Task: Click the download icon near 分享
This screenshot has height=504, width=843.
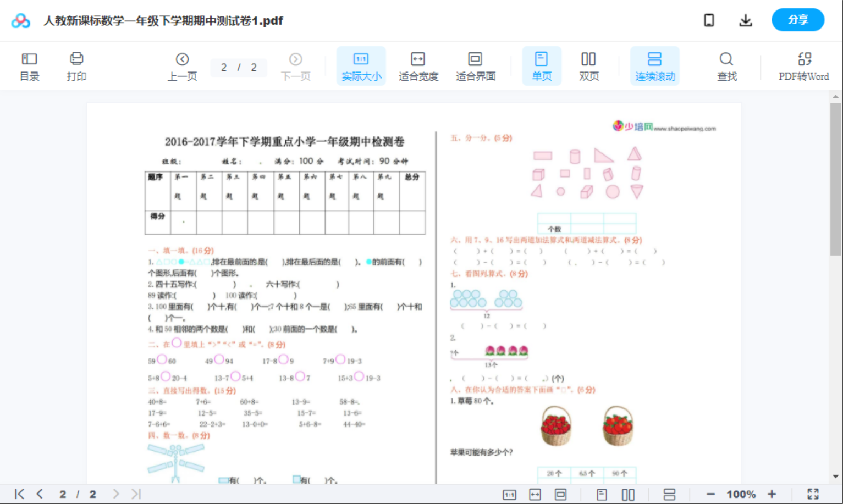Action: [x=746, y=20]
